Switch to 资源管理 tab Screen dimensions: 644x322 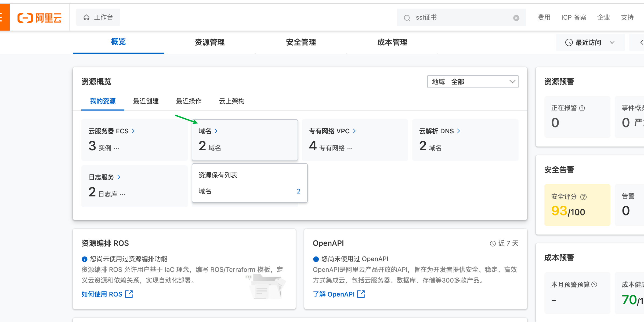pyautogui.click(x=209, y=42)
